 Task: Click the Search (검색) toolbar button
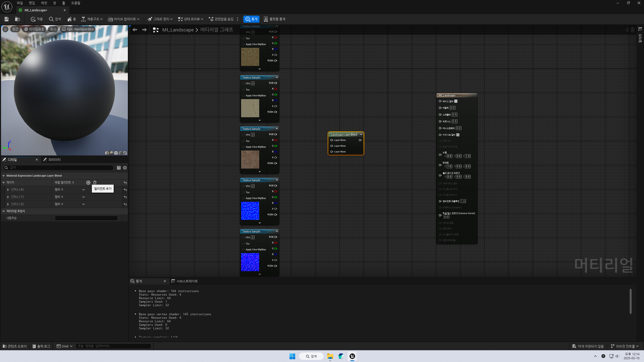tap(55, 19)
